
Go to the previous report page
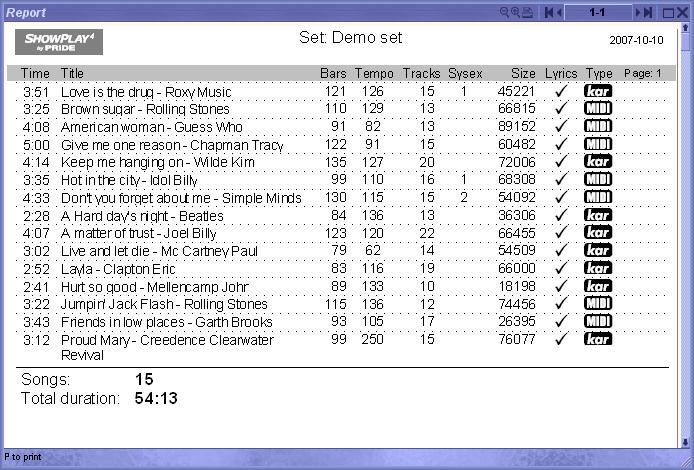[x=559, y=12]
